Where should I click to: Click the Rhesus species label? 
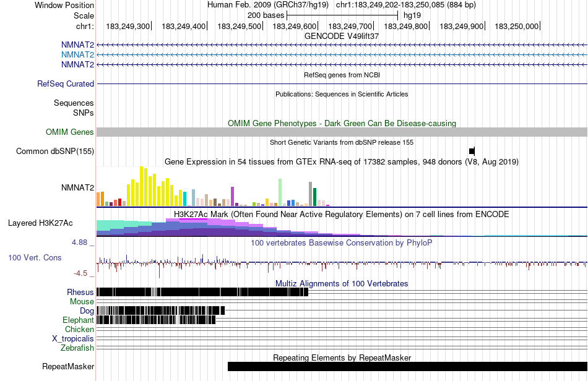pyautogui.click(x=80, y=292)
